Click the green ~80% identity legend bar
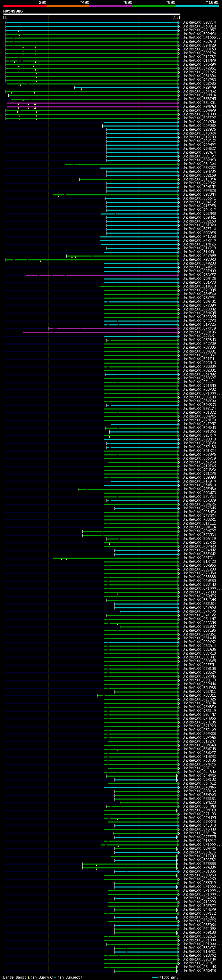 coord(154,6)
